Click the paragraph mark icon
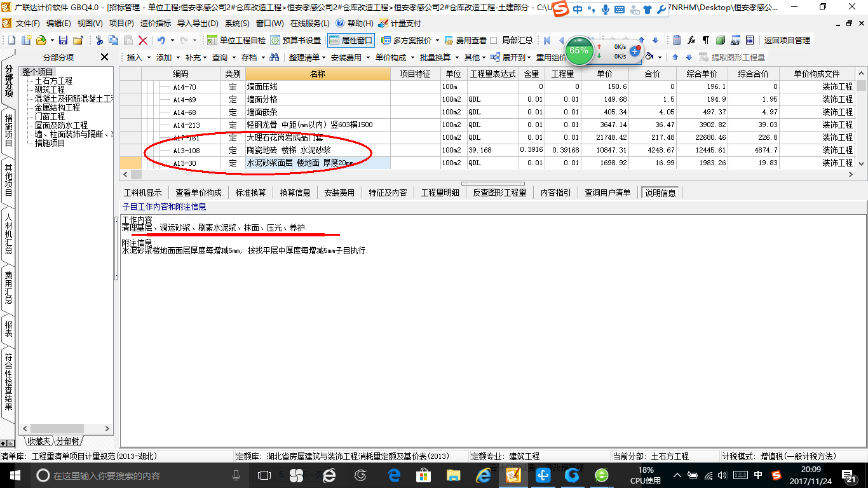The image size is (868, 488). (705, 40)
